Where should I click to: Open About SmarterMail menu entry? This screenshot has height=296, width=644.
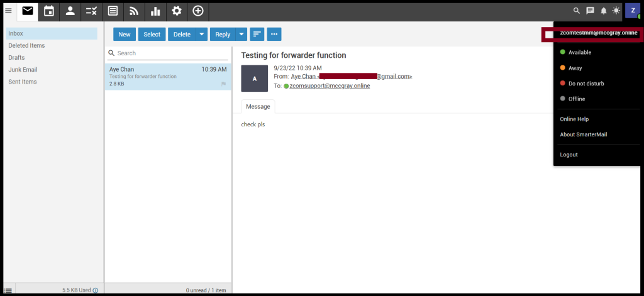click(x=583, y=134)
